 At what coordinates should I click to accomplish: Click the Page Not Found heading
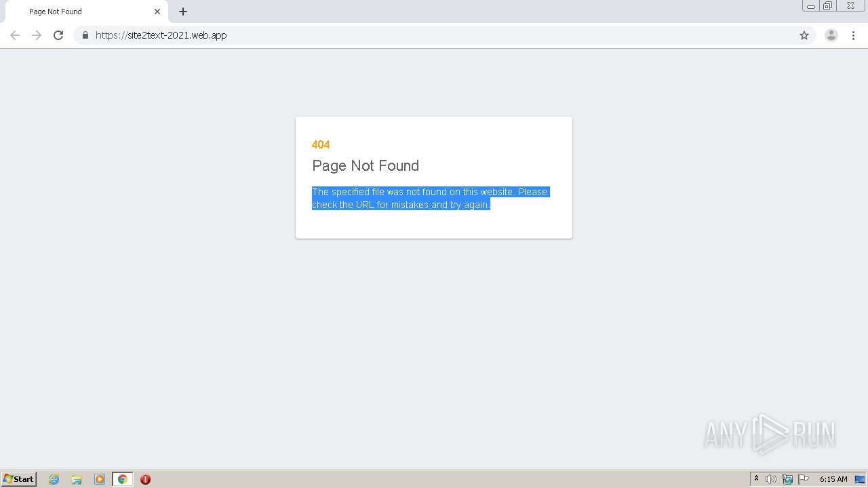click(366, 165)
